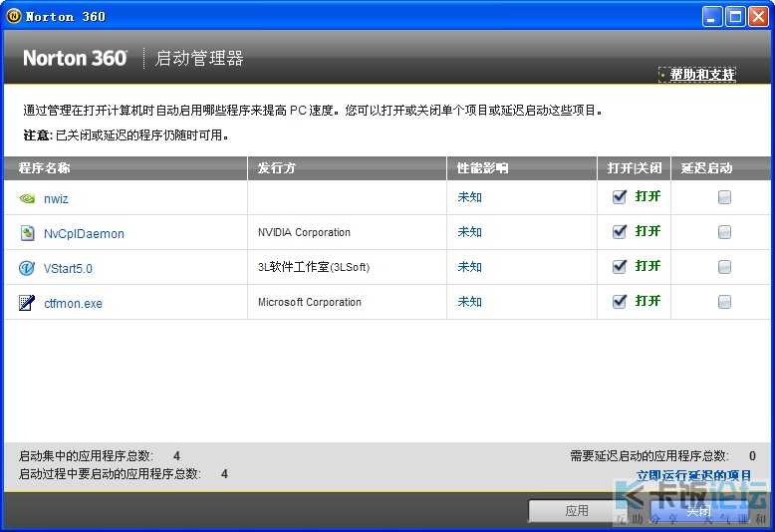Click 未知 performance impact for NvCplDaemon
The height and width of the screenshot is (532, 775).
(x=469, y=232)
